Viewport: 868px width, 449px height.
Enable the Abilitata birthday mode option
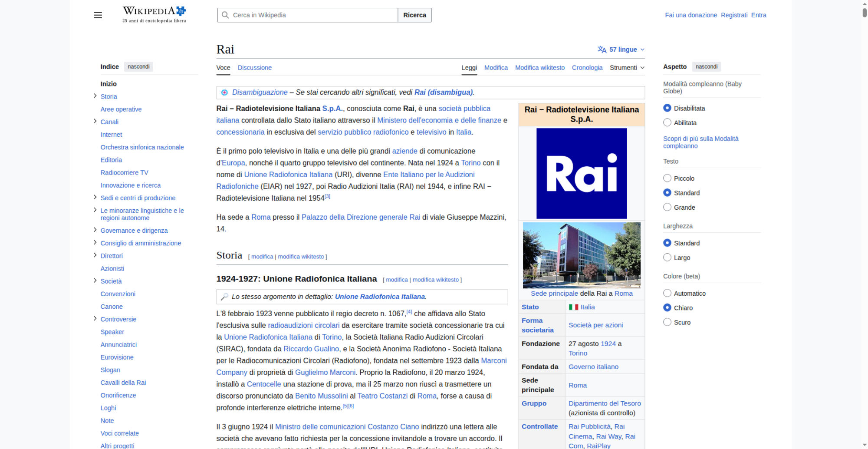667,123
